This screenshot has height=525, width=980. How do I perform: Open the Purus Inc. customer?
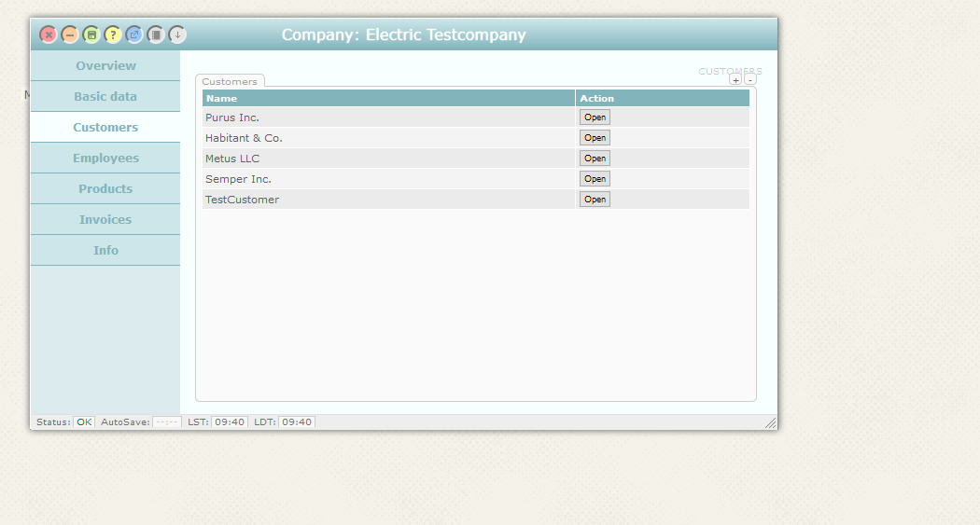pos(595,117)
